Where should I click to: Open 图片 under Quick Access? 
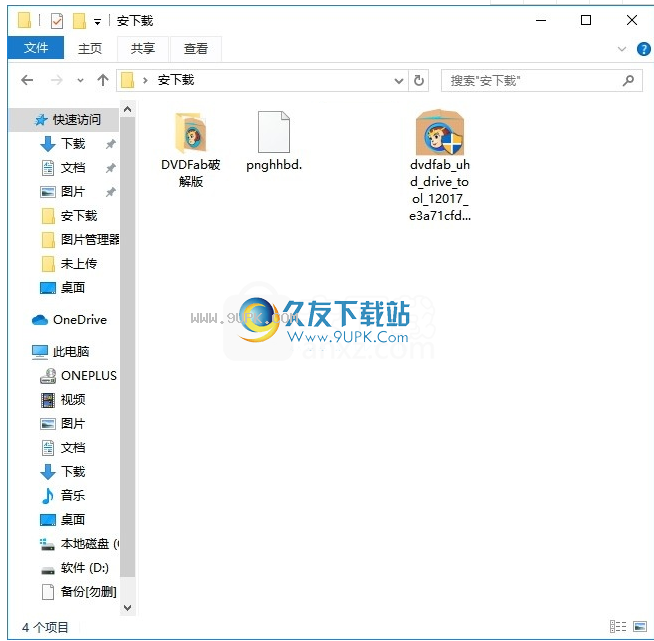click(x=73, y=192)
